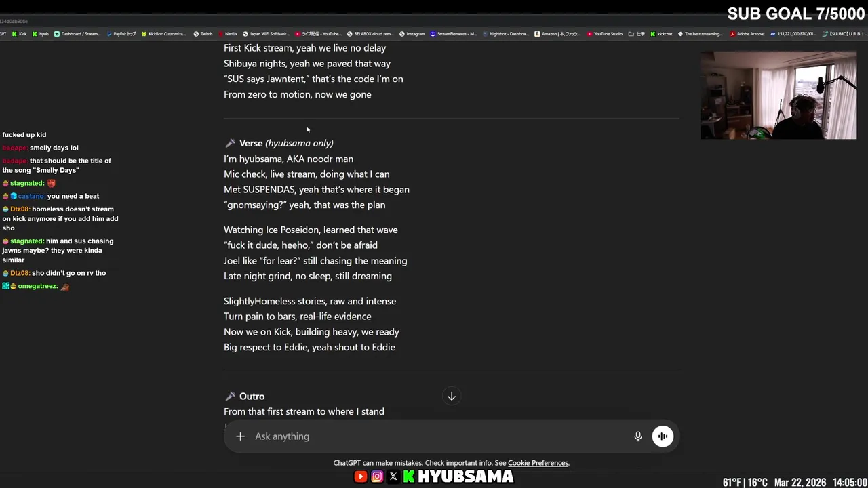Click the X icon in the stream overlay
This screenshot has width=868, height=488.
[x=393, y=477]
